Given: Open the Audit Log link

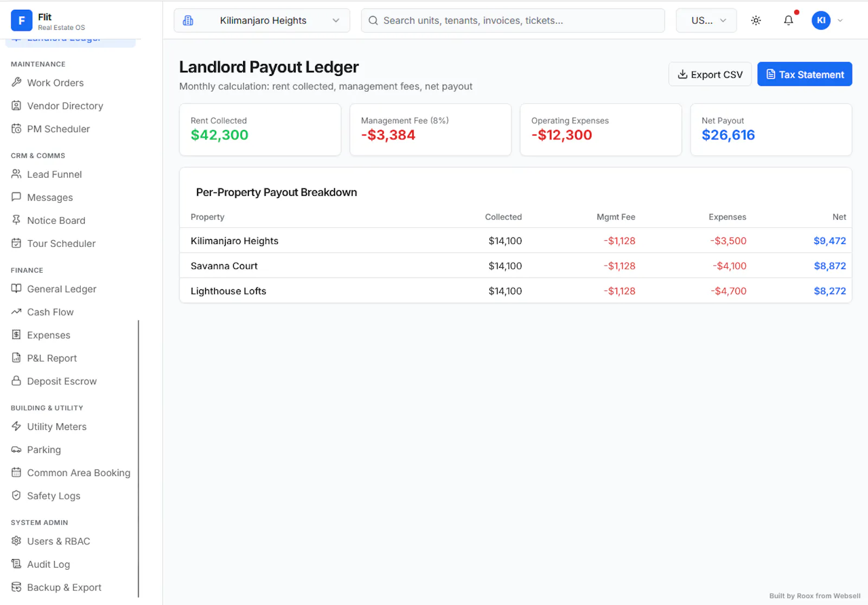Looking at the screenshot, I should (48, 564).
